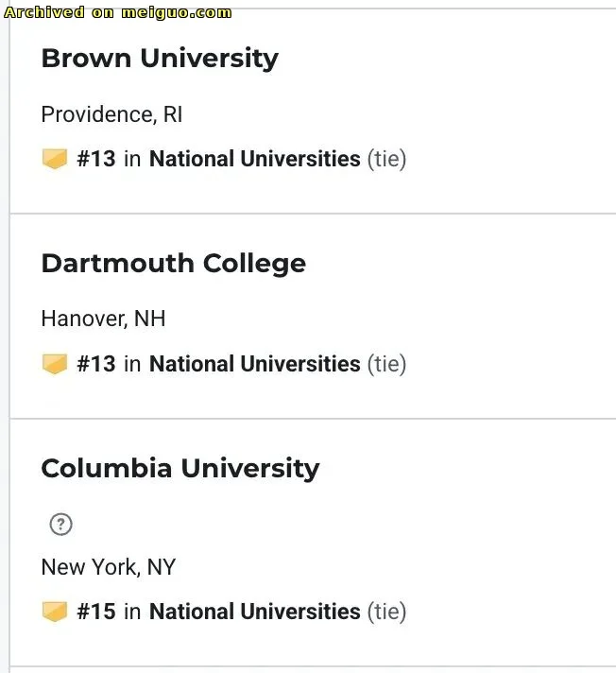Click the New York, NY location text
Screen dimensions: 616x673
click(108, 567)
